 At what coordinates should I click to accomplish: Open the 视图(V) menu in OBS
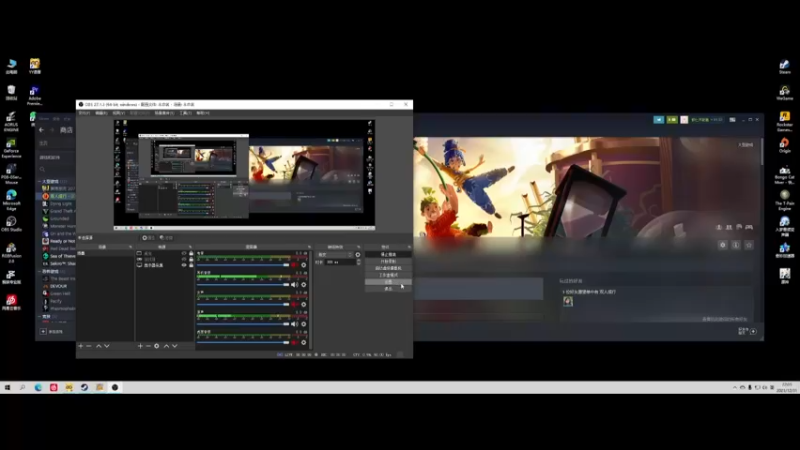pyautogui.click(x=118, y=113)
